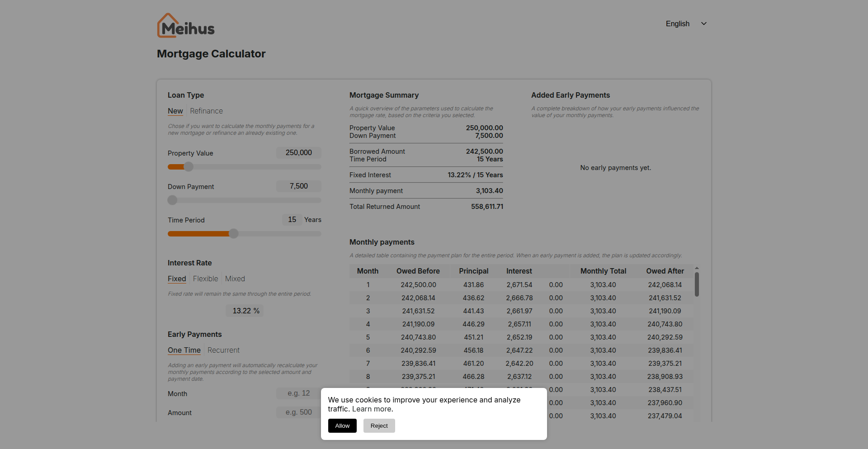The height and width of the screenshot is (449, 868).
Task: Switch to One Time early payments
Action: [x=184, y=350]
